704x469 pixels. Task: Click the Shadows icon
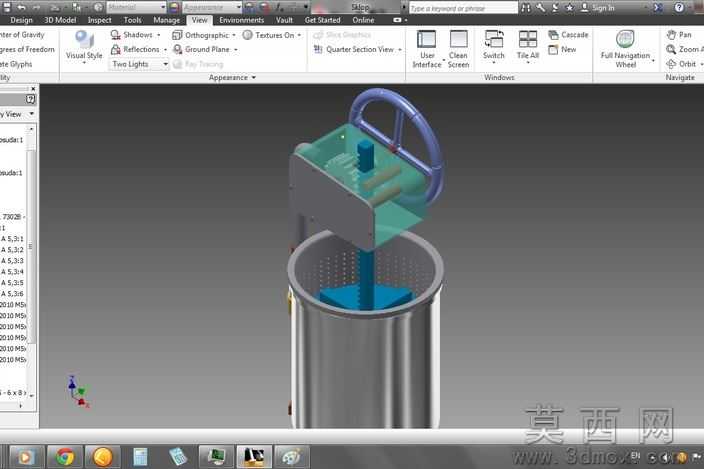pyautogui.click(x=115, y=35)
